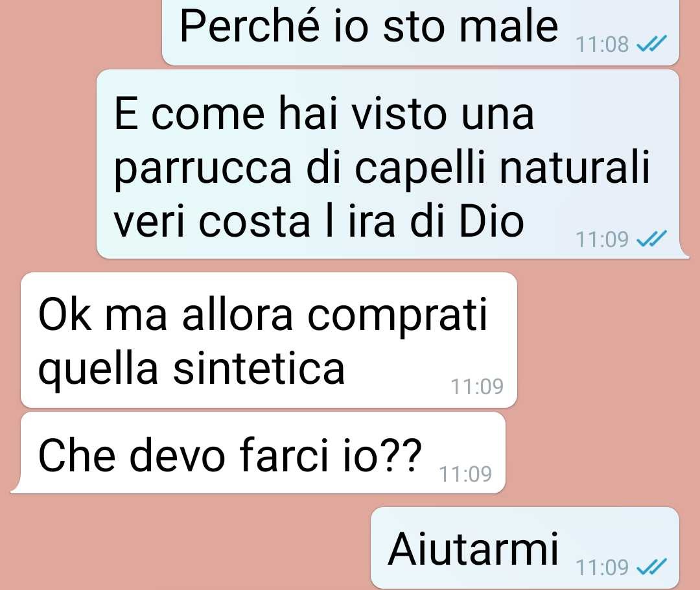Screen dimensions: 700x590
Task: Click the blue double-check on the 11:08 message
Action: (651, 44)
